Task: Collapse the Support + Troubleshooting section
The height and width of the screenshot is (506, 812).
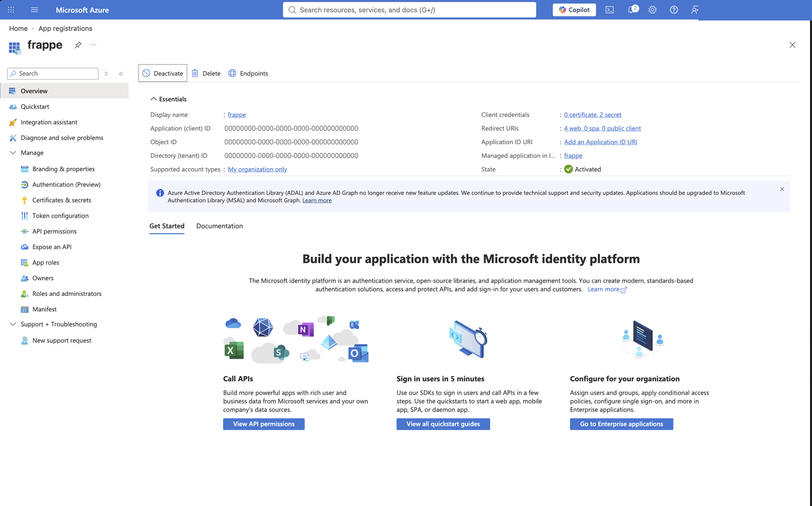Action: coord(13,324)
